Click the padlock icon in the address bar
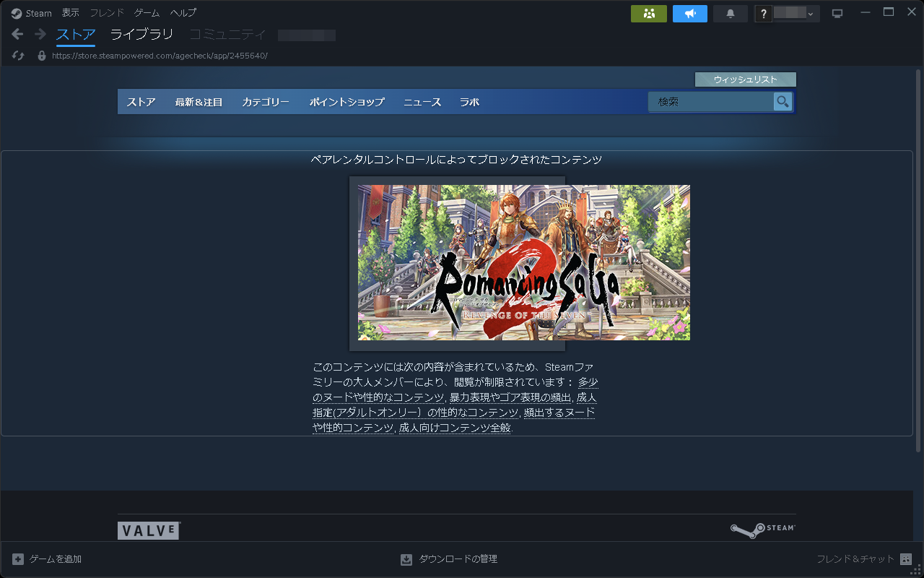 (x=41, y=55)
